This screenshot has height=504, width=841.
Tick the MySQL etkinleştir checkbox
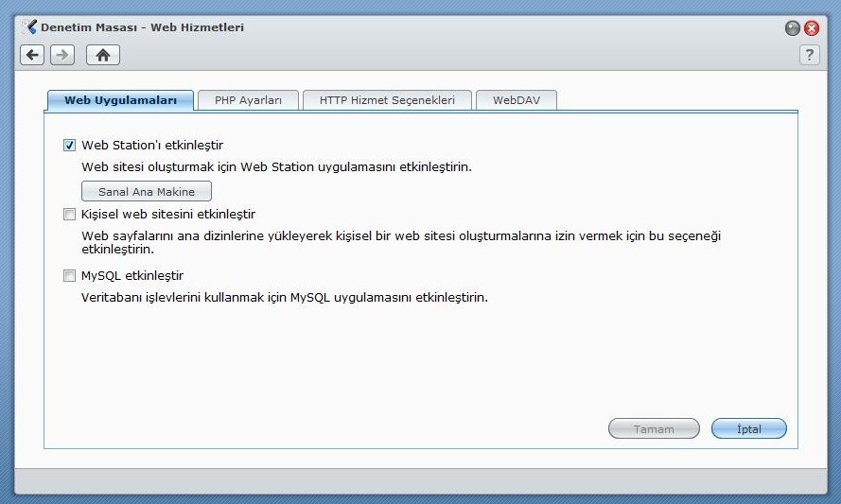pyautogui.click(x=69, y=275)
